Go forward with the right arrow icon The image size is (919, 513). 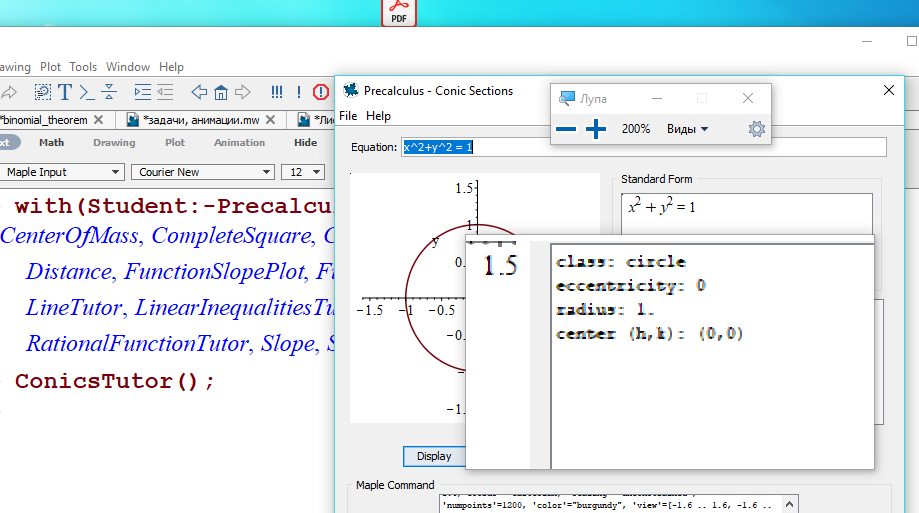pyautogui.click(x=243, y=92)
